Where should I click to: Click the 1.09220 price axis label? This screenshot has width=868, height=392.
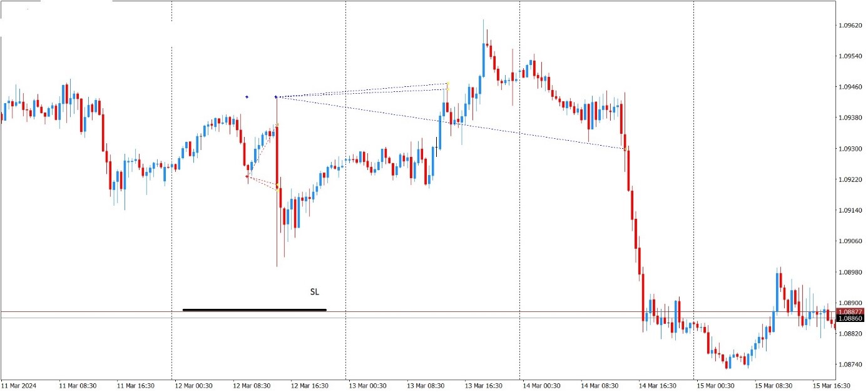click(852, 179)
